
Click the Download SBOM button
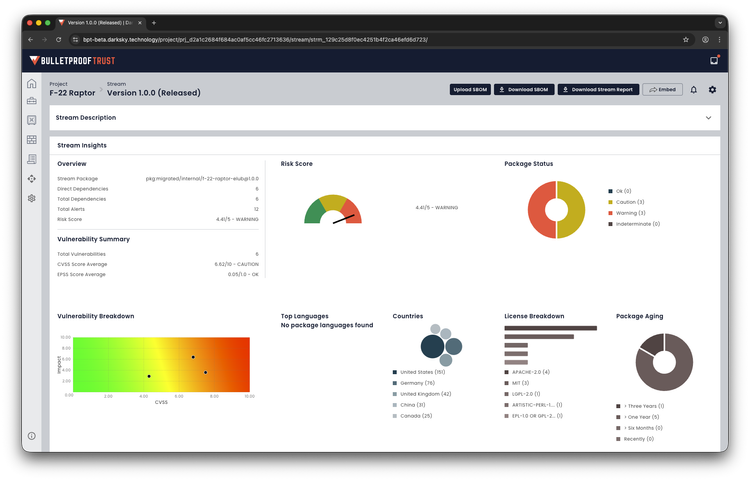(524, 89)
